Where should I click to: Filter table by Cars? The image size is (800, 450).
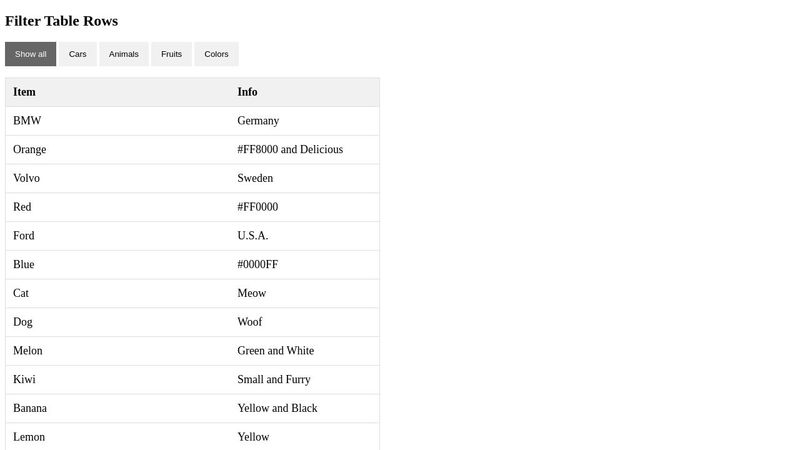pyautogui.click(x=77, y=54)
